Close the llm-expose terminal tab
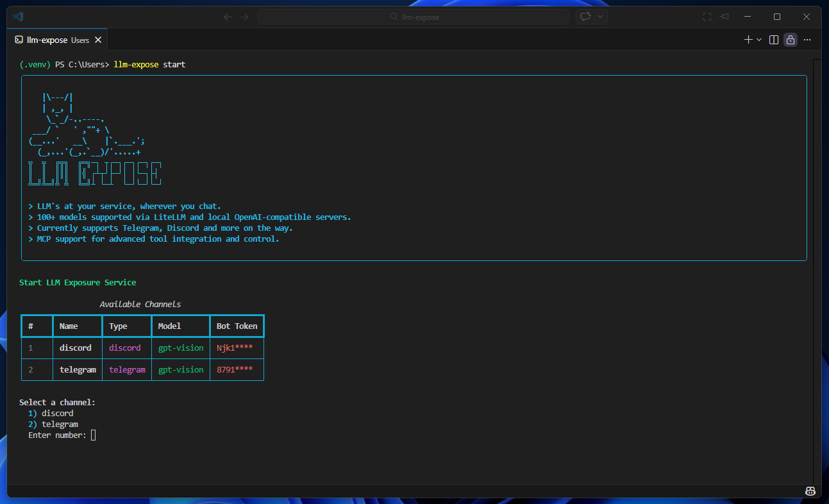 point(98,40)
